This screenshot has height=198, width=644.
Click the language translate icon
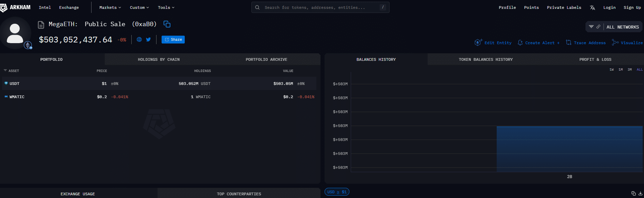click(x=592, y=7)
